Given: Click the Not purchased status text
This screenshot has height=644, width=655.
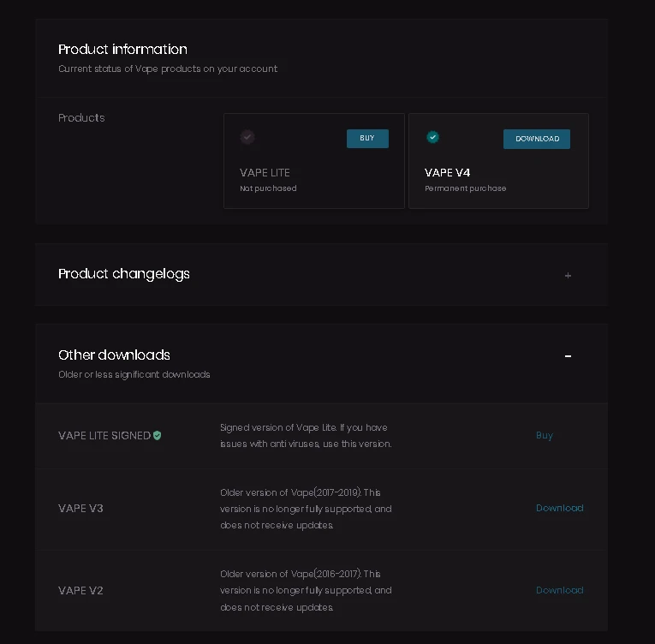Looking at the screenshot, I should (x=268, y=188).
